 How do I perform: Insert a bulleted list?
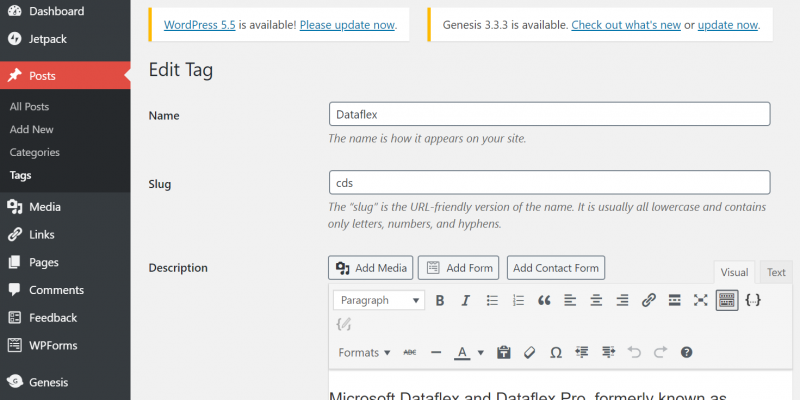[x=492, y=301]
